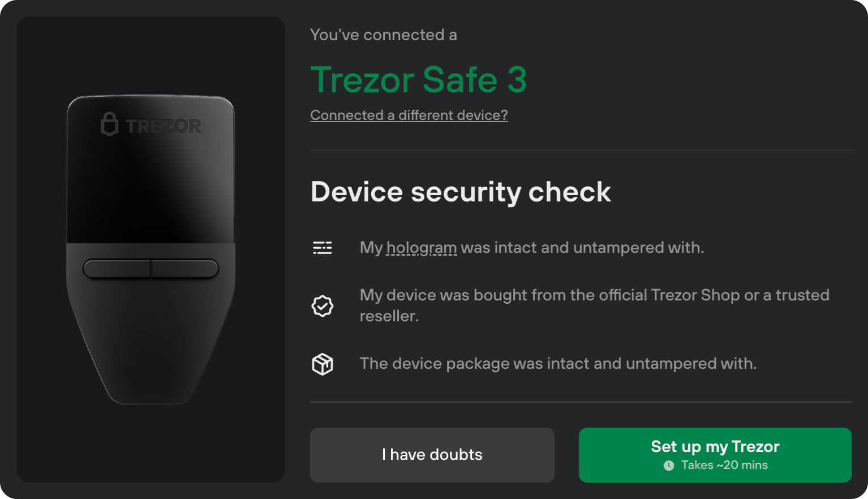868x499 pixels.
Task: Click the padlock logo on the device image
Action: pos(109,124)
